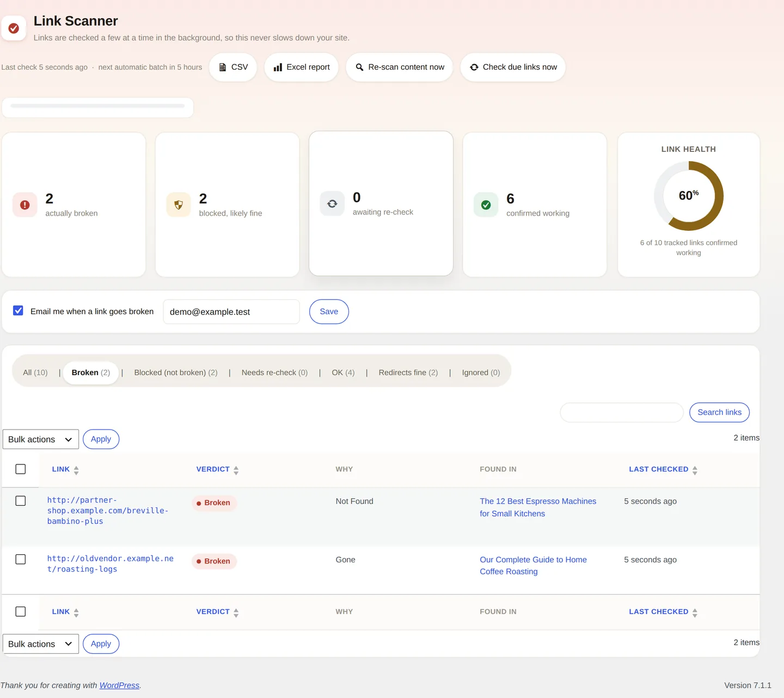Download the Excel report

tap(302, 67)
